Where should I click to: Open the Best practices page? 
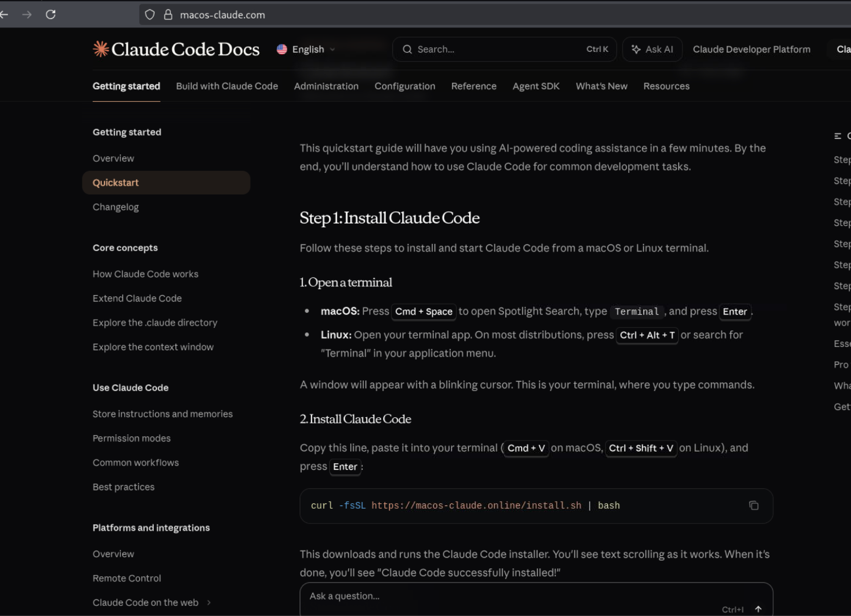(123, 487)
